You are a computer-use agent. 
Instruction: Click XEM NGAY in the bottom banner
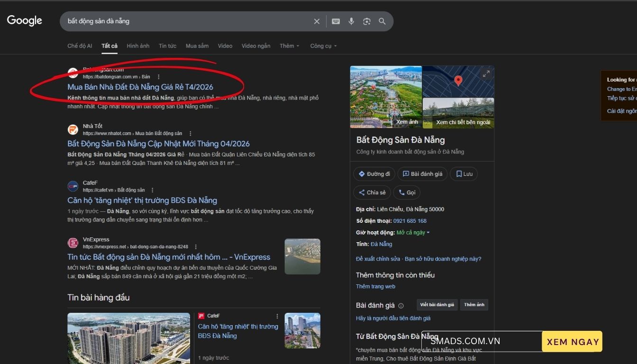[x=572, y=341]
